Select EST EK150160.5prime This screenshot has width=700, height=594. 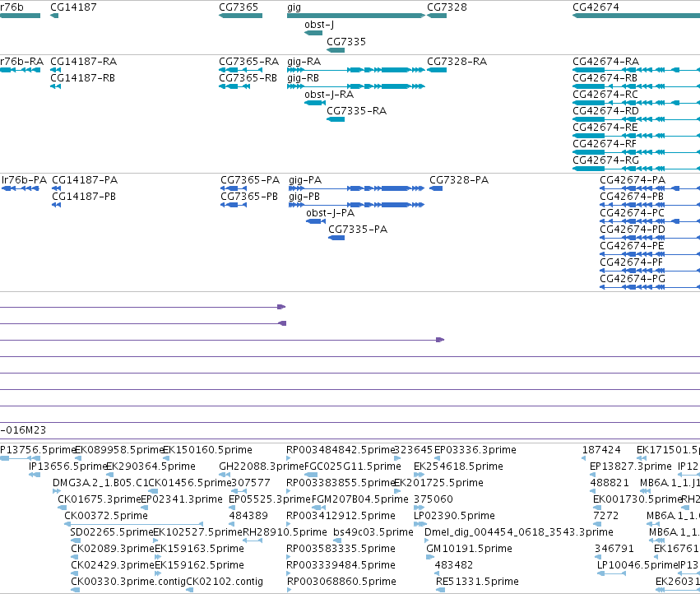tap(207, 450)
